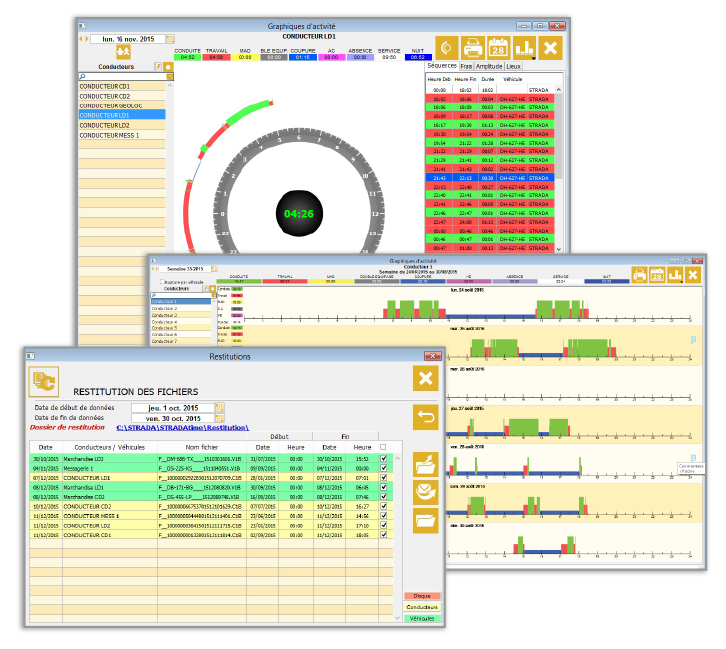Switch to the Lieux tab
This screenshot has width=726, height=649.
tap(513, 66)
